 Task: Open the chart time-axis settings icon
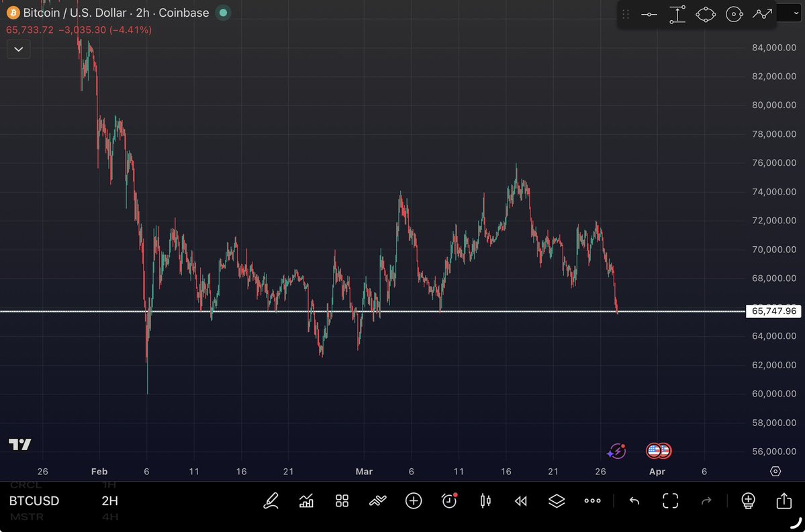tap(775, 472)
